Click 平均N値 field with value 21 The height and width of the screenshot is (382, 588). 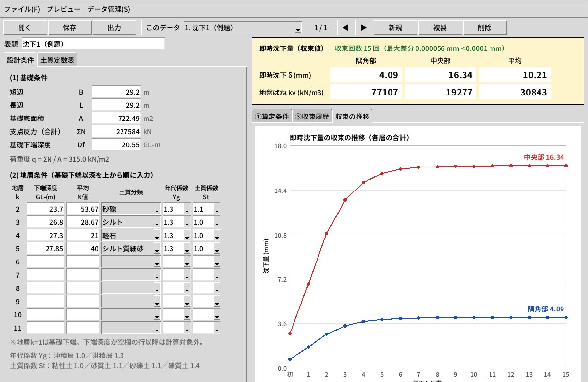click(x=83, y=236)
